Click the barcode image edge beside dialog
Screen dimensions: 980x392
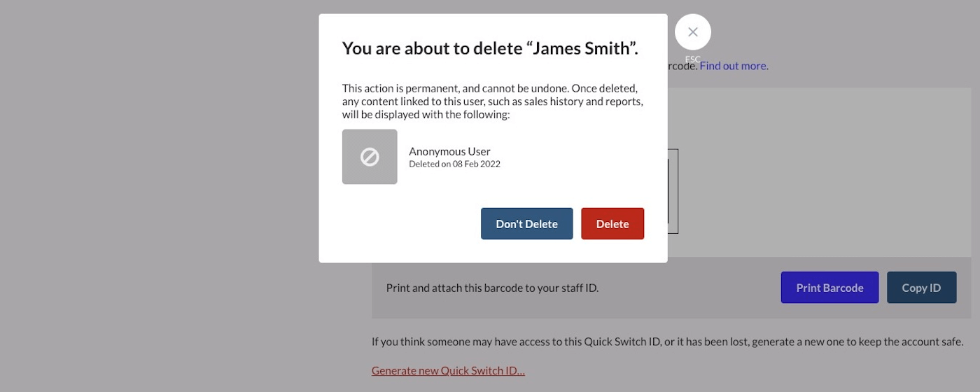tap(673, 191)
